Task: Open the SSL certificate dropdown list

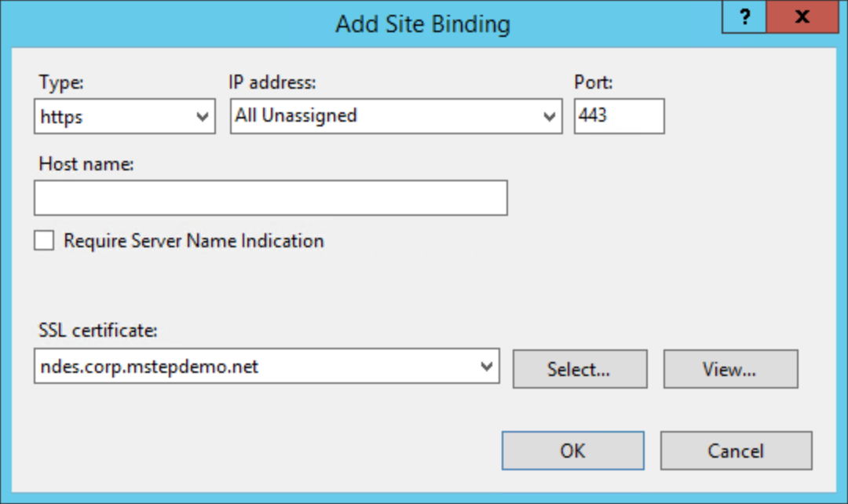Action: pos(487,367)
